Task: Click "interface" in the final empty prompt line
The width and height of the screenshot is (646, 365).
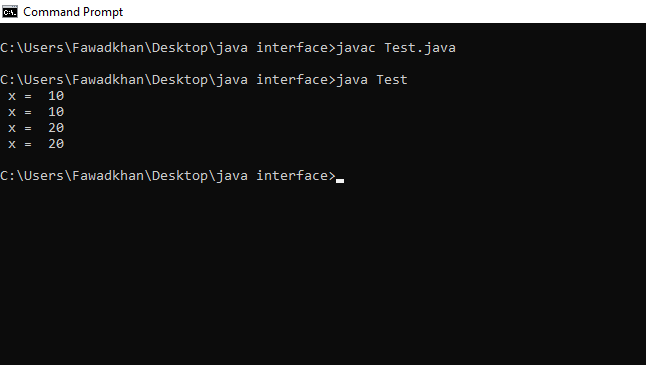Action: [292, 176]
